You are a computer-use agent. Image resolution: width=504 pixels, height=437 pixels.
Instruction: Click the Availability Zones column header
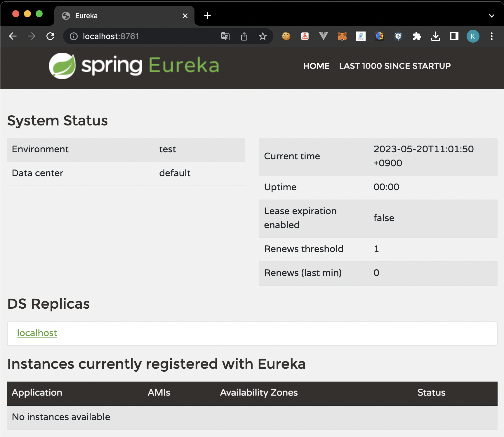click(259, 392)
